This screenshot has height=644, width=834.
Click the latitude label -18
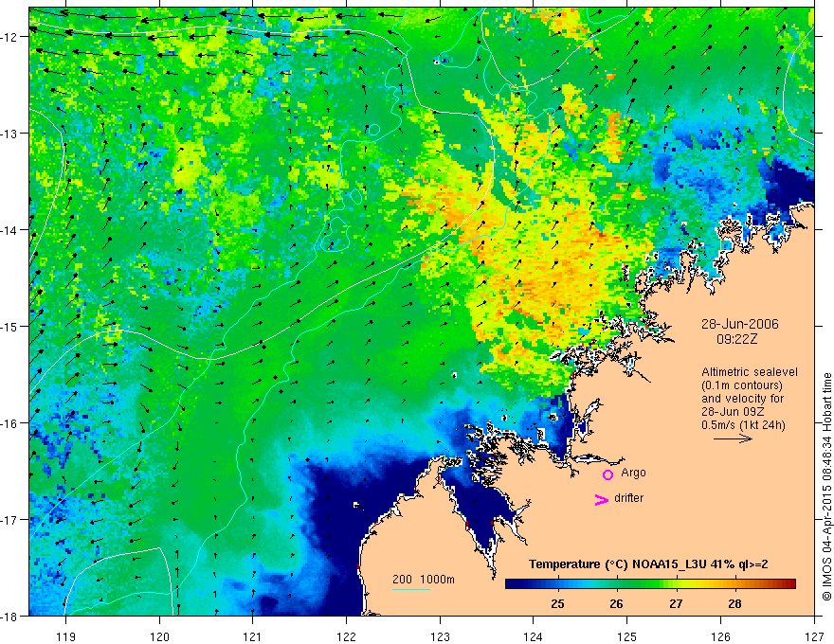10,616
